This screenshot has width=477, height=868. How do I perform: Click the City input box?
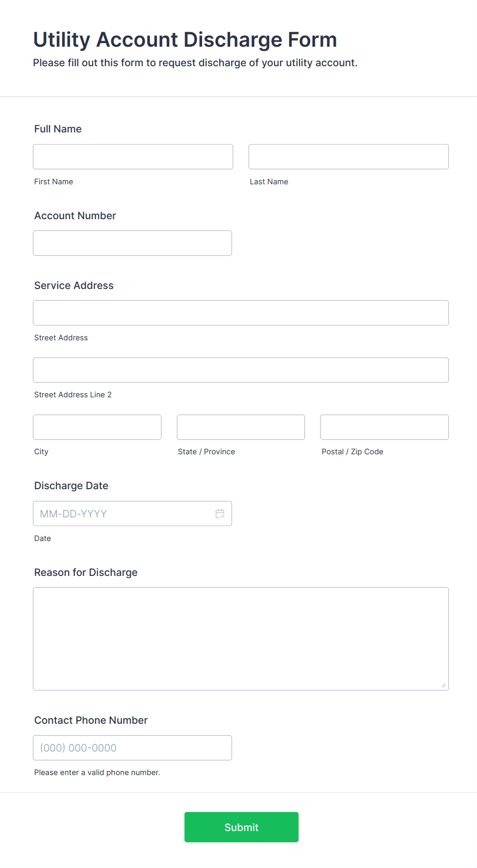click(x=97, y=427)
